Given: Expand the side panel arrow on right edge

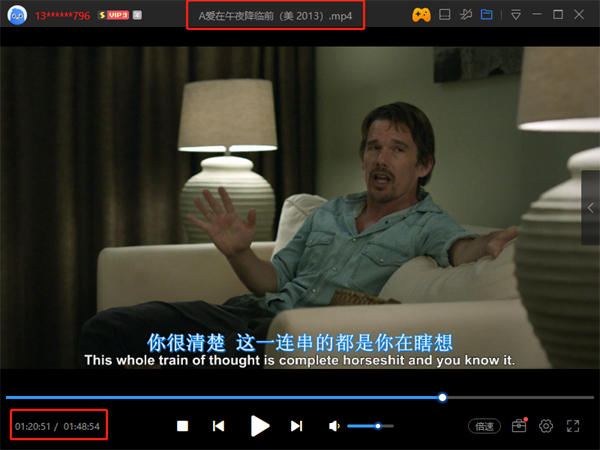Looking at the screenshot, I should (x=590, y=208).
